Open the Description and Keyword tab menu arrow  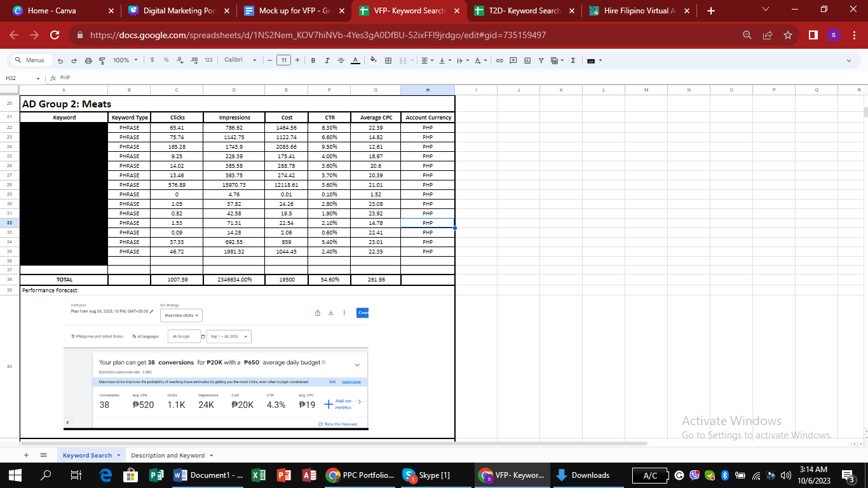211,456
